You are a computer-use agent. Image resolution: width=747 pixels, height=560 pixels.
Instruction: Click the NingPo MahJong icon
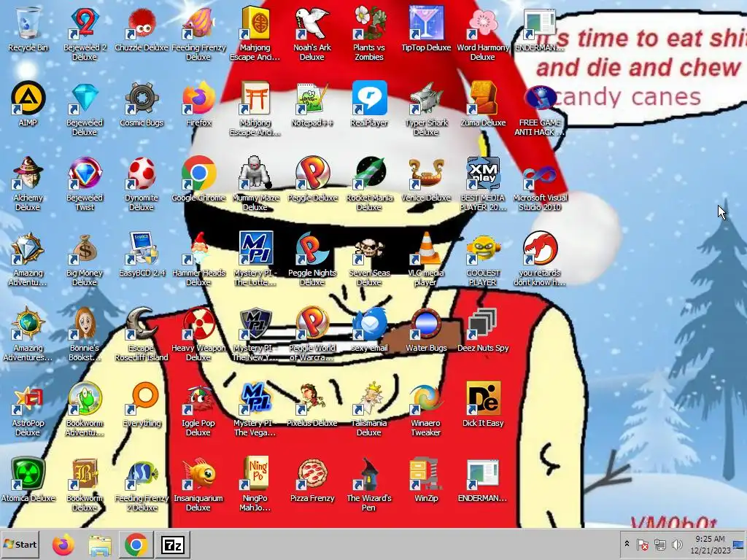point(255,485)
